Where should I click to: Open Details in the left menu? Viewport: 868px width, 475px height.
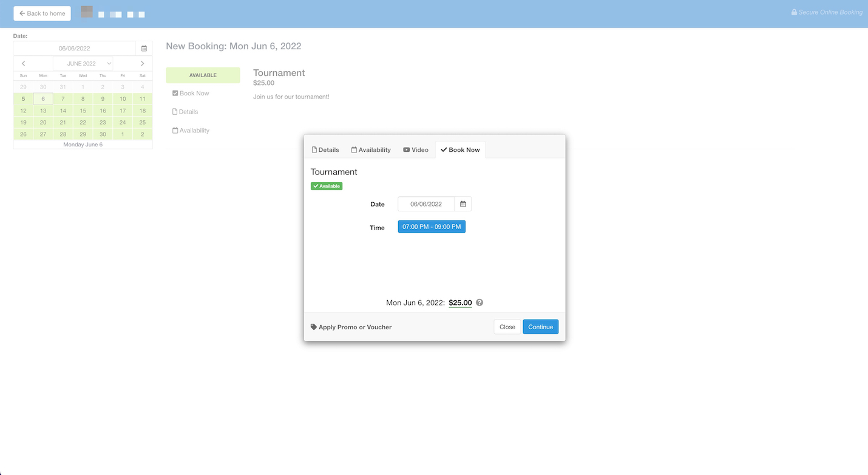tap(185, 112)
